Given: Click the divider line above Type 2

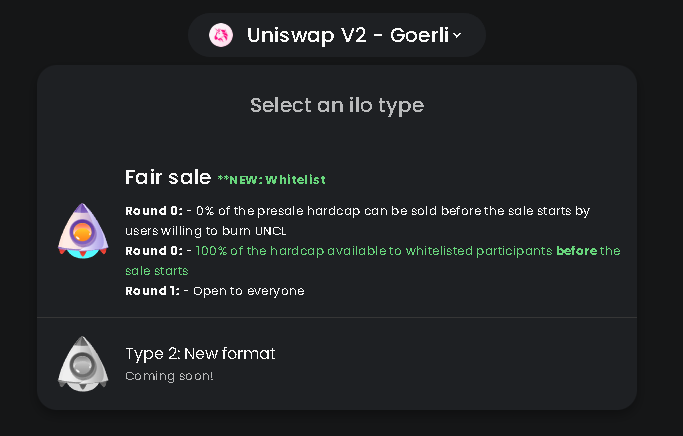Looking at the screenshot, I should coord(336,318).
